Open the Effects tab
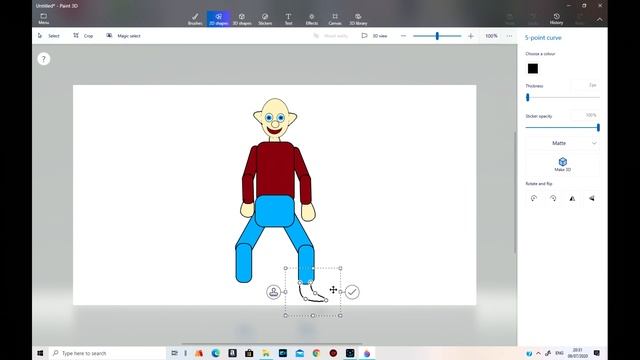 coord(311,19)
